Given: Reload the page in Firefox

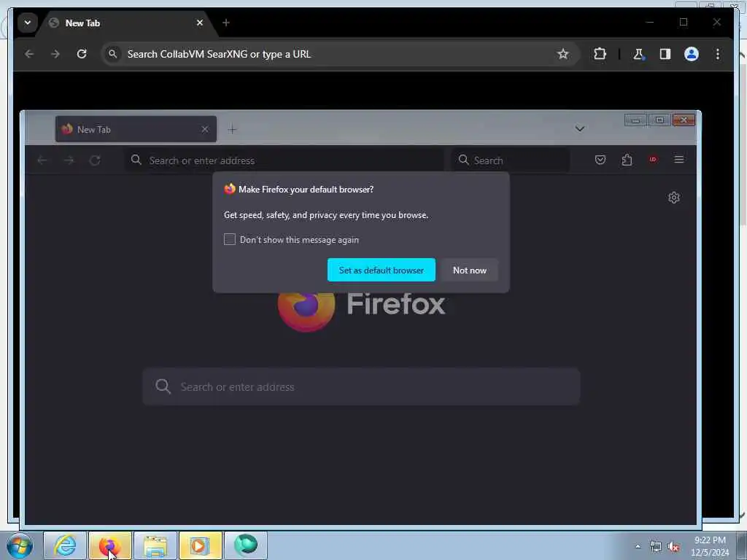Looking at the screenshot, I should [x=96, y=160].
